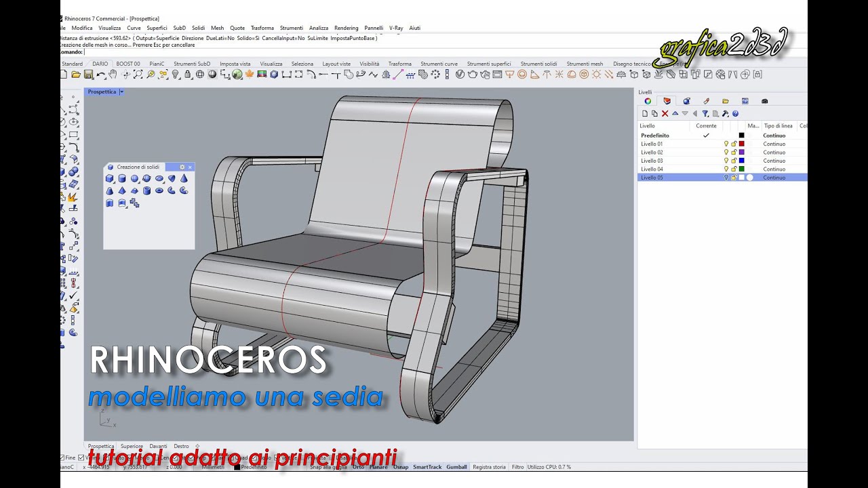Select the Paraboloid solid tool
The image size is (868, 488).
tap(172, 178)
